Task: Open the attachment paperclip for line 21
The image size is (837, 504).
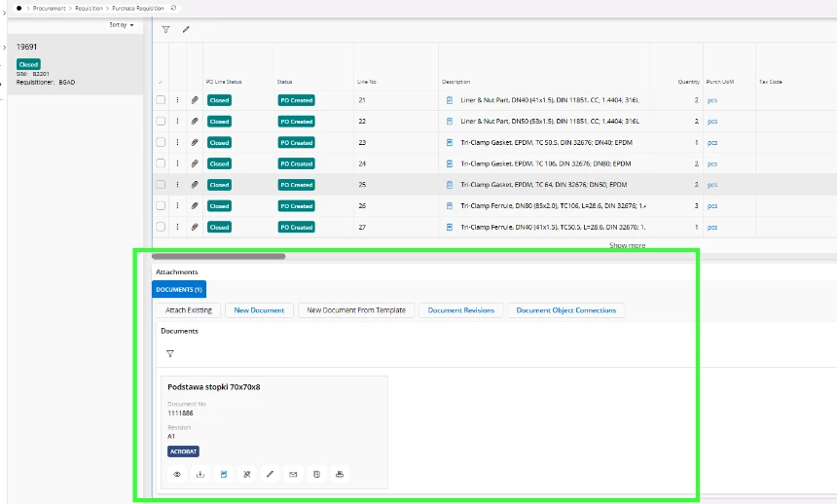Action: [195, 100]
